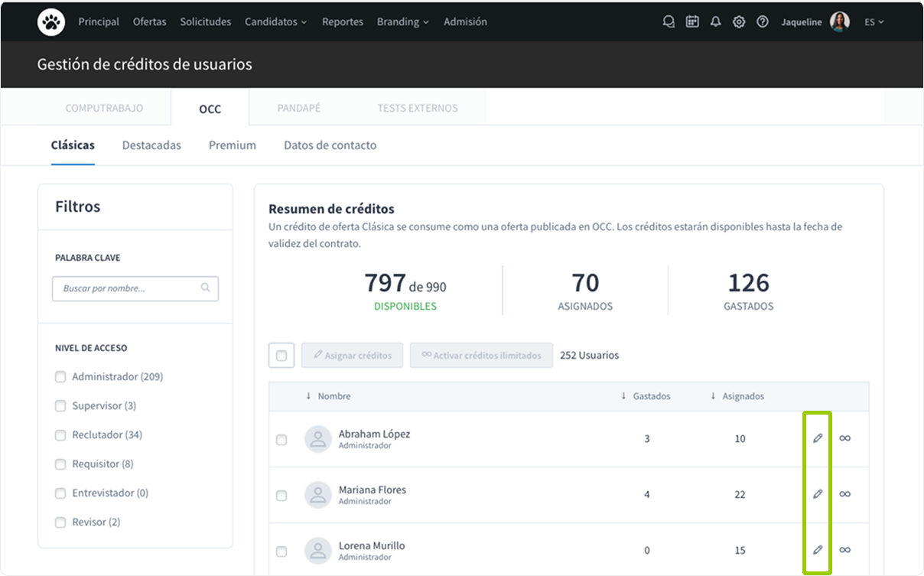Viewport: 924px width, 576px height.
Task: Select the Destacadas sub-tab
Action: tap(151, 145)
